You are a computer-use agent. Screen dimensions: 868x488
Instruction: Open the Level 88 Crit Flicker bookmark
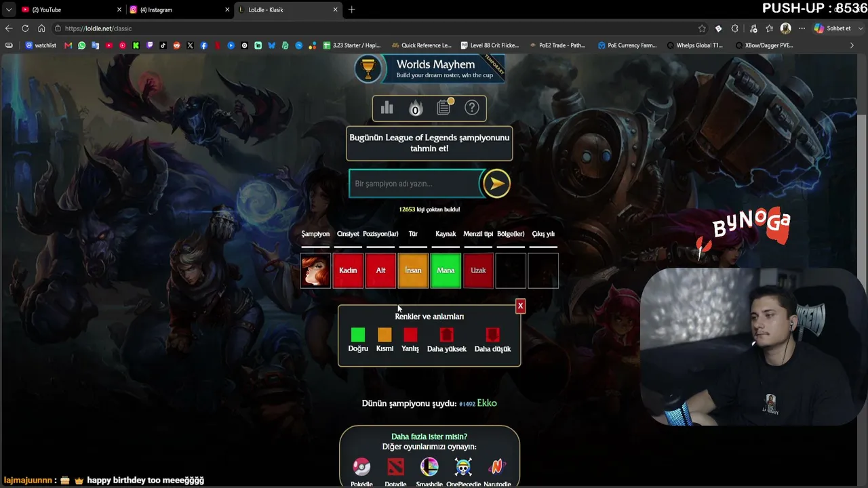pyautogui.click(x=490, y=45)
